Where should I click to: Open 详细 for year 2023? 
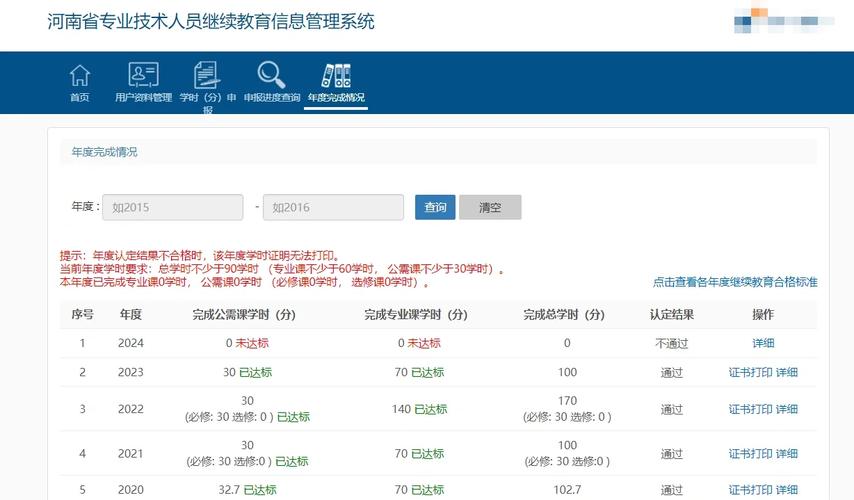click(x=787, y=373)
